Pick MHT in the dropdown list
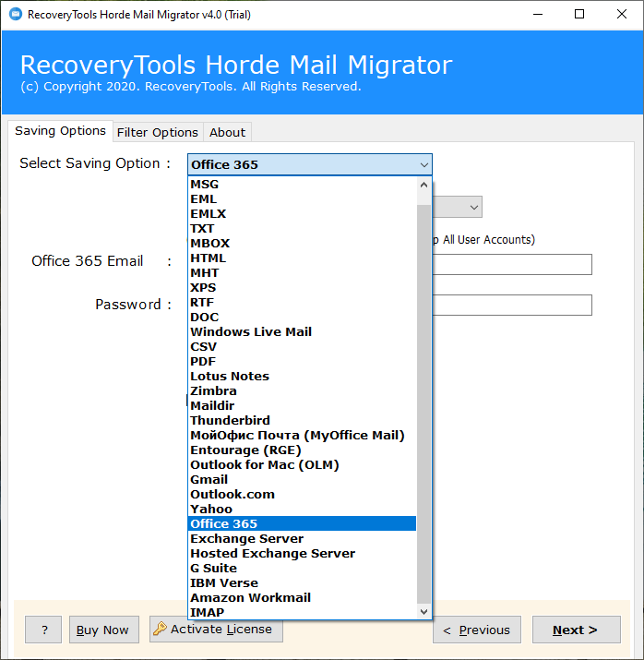 (x=302, y=272)
